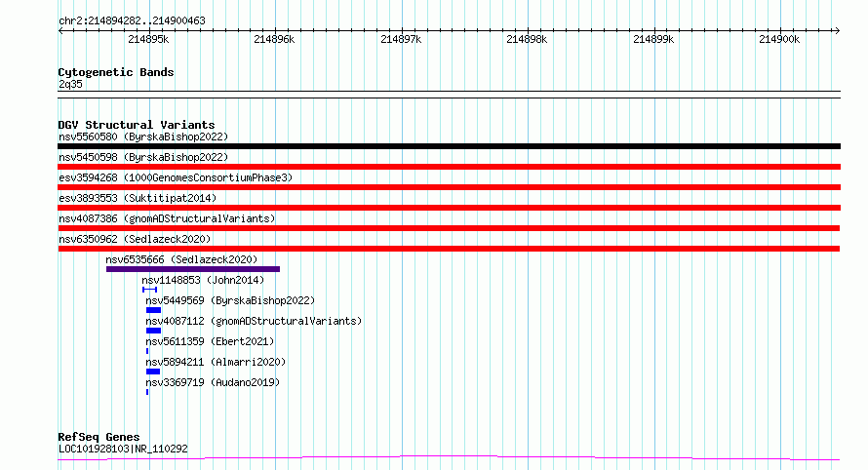Click the DGV Structural Variants track title
The height and width of the screenshot is (470, 868).
[x=137, y=125]
